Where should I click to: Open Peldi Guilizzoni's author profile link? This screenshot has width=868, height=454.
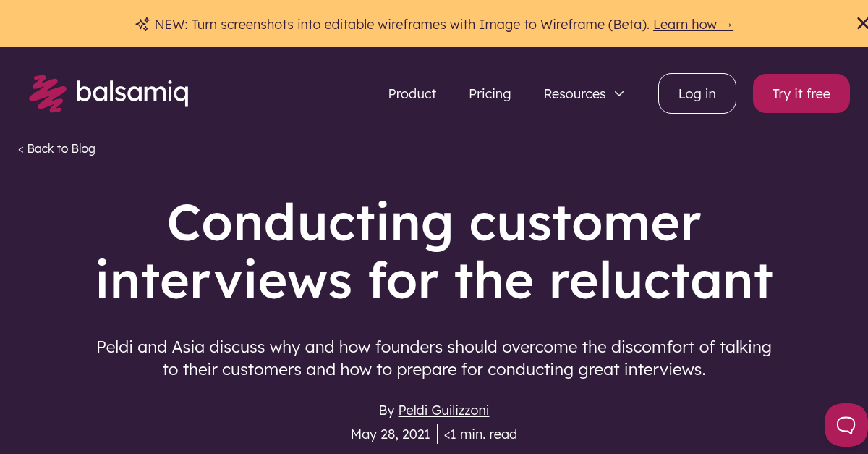tap(443, 410)
